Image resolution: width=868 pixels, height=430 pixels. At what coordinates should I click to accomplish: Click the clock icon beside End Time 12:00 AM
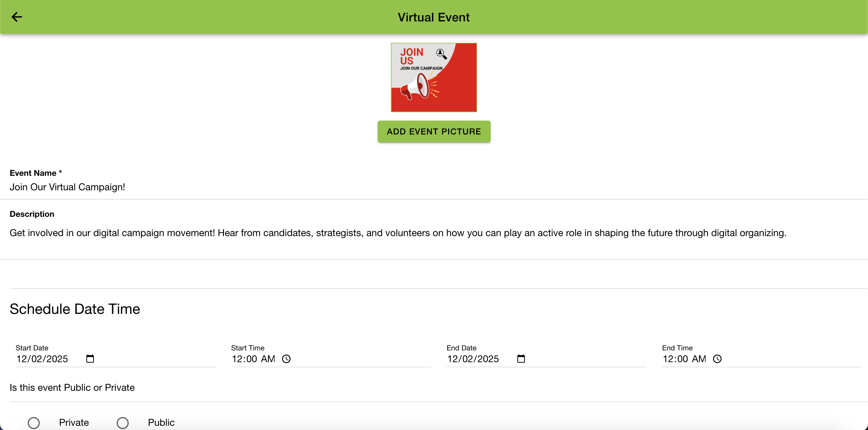[718, 359]
